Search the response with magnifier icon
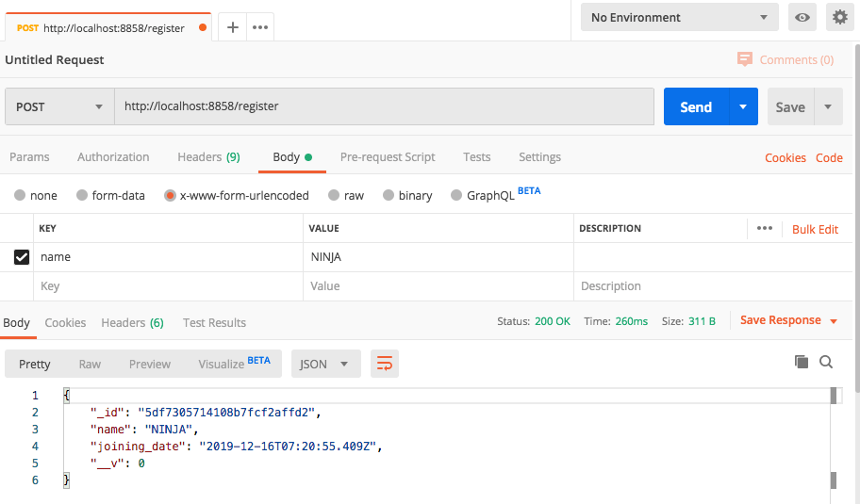The height and width of the screenshot is (504, 860). (826, 362)
